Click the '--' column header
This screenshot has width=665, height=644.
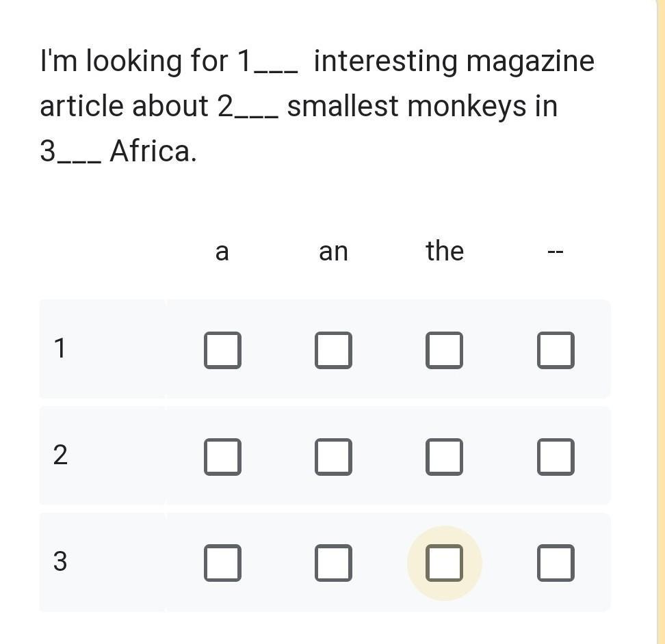[555, 252]
